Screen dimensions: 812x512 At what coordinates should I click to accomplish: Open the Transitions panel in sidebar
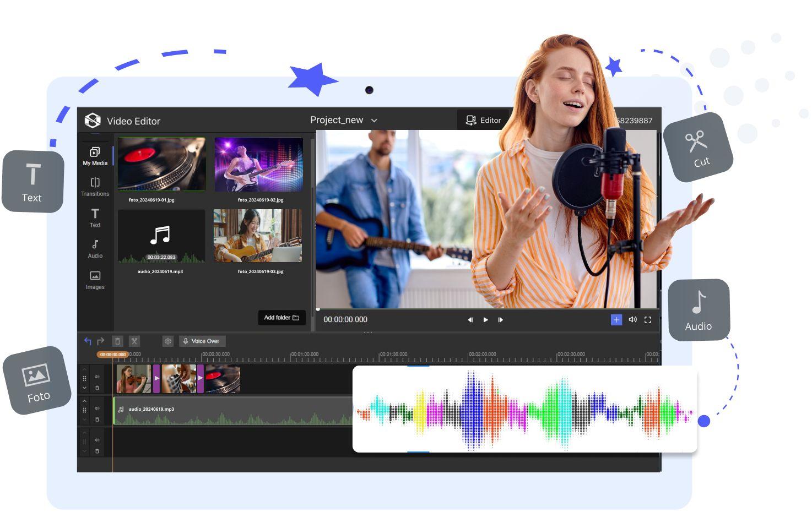(x=95, y=186)
